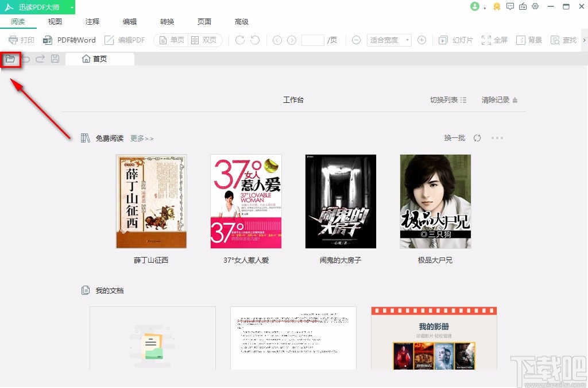Open the dropdown next to the app logo
Screen dimensions: 588x388
coord(72,7)
